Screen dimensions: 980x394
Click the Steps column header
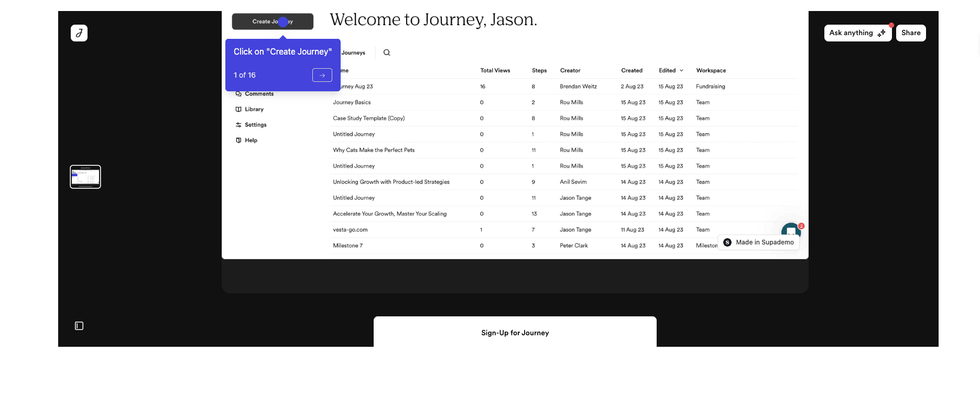click(x=539, y=70)
